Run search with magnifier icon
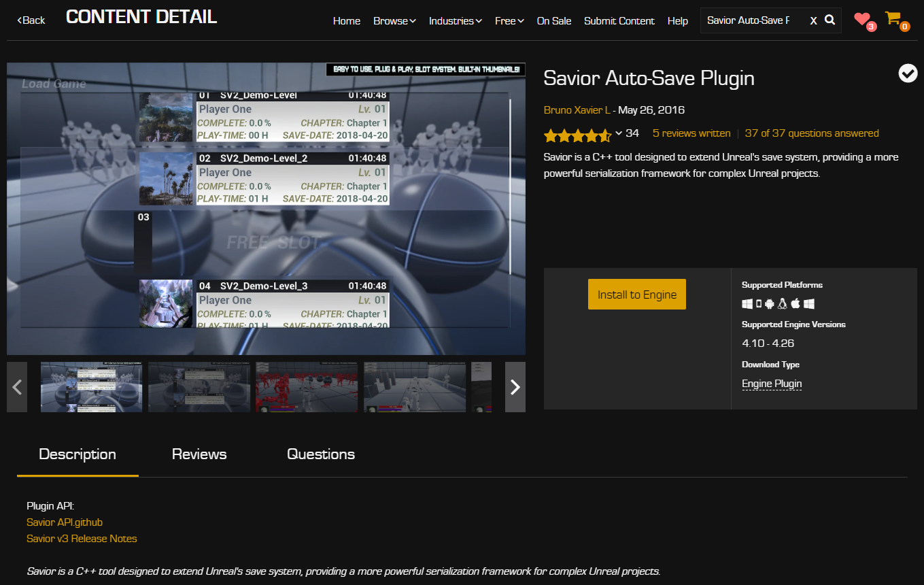The height and width of the screenshot is (585, 924). point(830,20)
